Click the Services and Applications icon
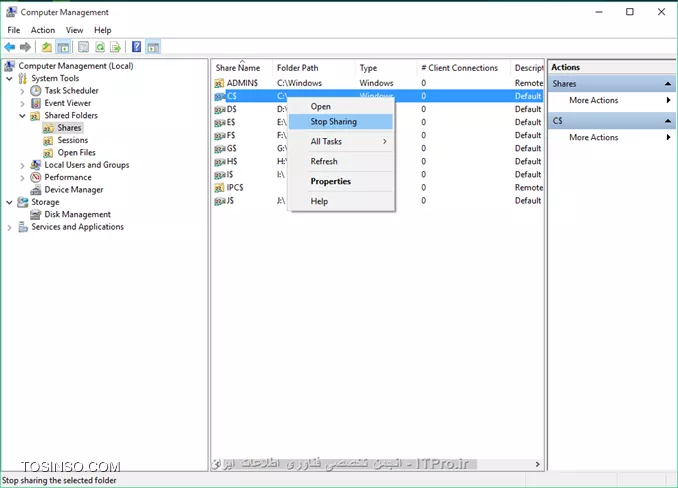The height and width of the screenshot is (488, 678). pyautogui.click(x=23, y=227)
